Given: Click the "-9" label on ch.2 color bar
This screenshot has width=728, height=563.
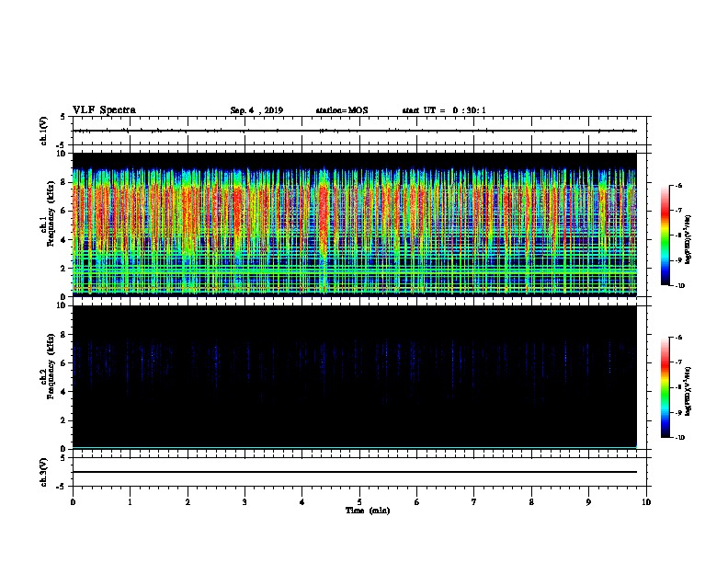Looking at the screenshot, I should coord(678,412).
